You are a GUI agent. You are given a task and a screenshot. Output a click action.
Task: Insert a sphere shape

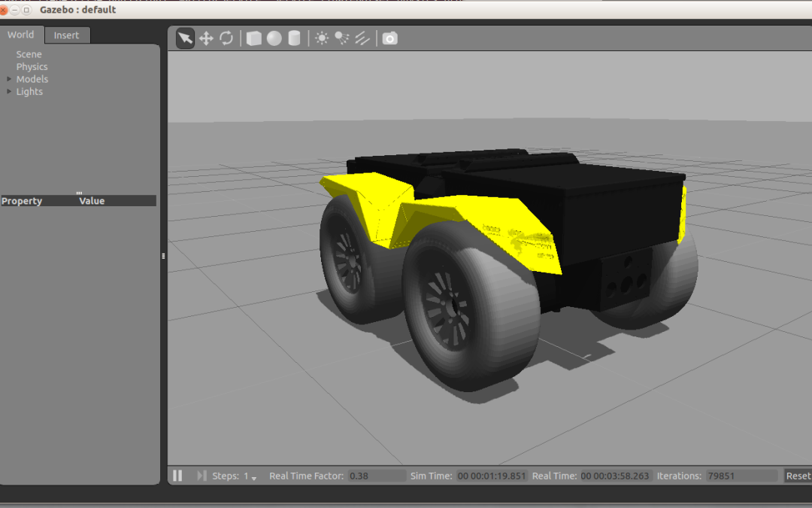tap(274, 38)
